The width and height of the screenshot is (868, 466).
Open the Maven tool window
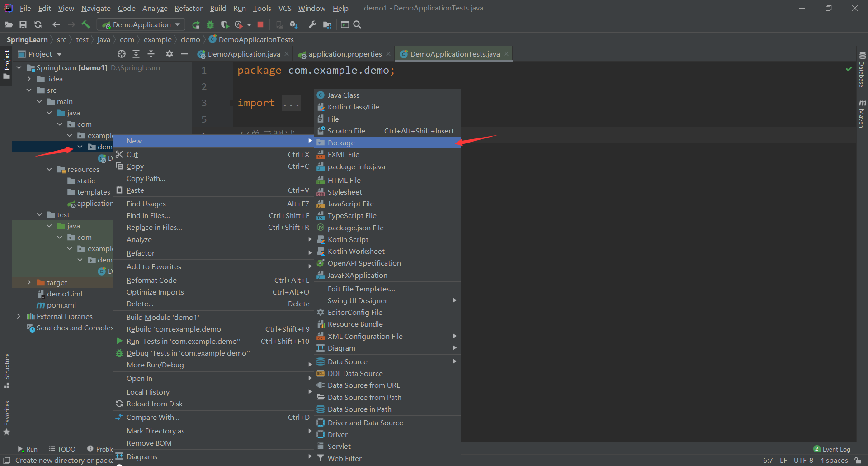862,114
